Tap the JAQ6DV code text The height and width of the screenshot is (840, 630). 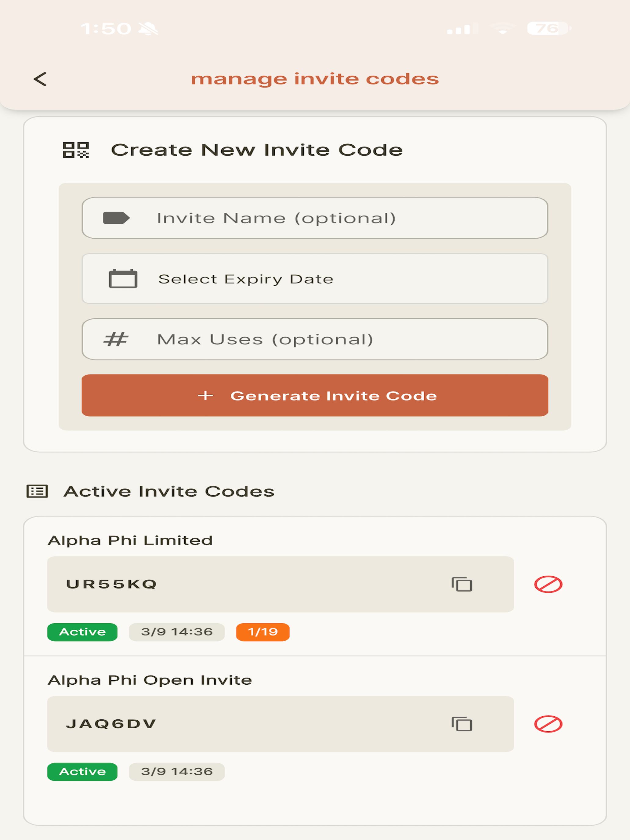pos(111,724)
